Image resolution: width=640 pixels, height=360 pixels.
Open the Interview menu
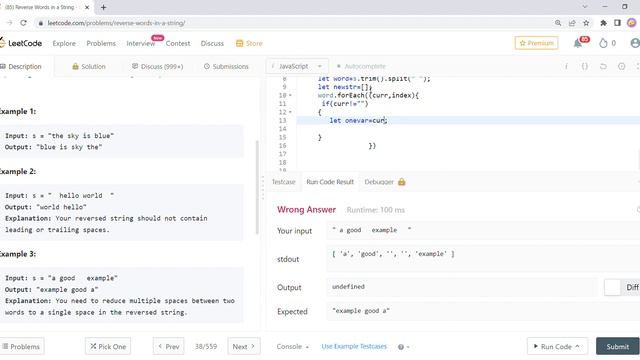tap(140, 43)
